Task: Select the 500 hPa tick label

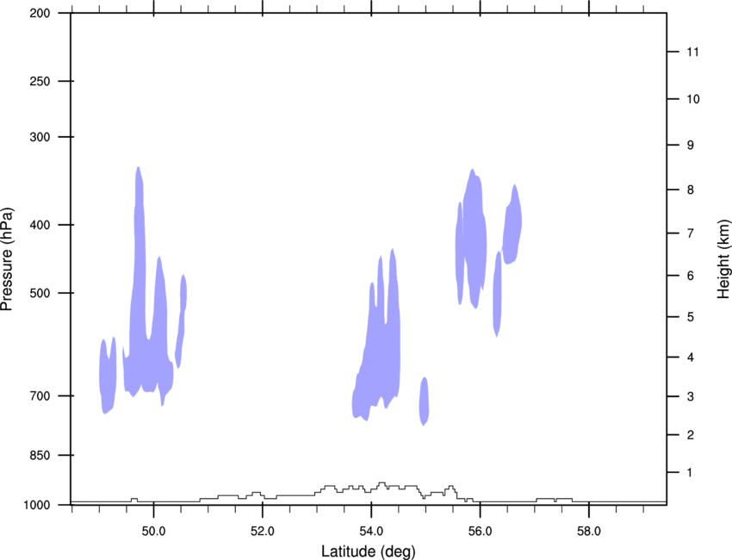Action: click(x=40, y=294)
